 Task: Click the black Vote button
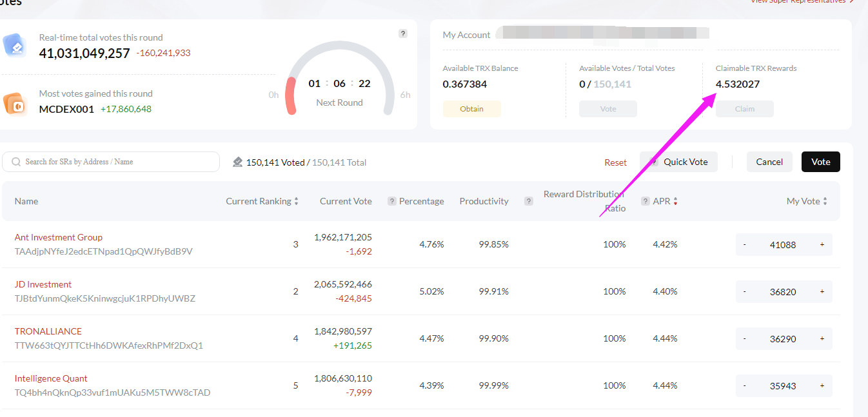click(821, 162)
